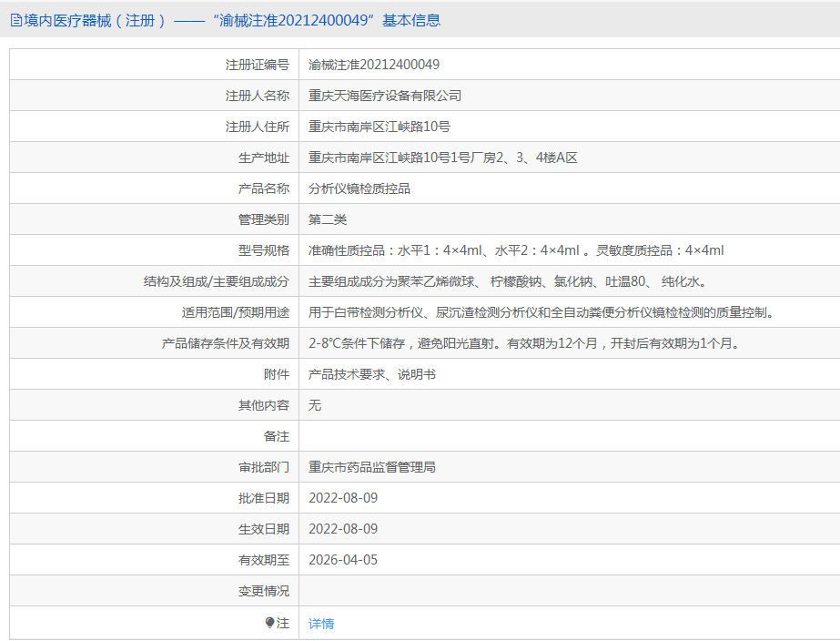840x641 pixels.
Task: Select the composition text 主要组成成分为聚苯乙烯微球
Action: coord(391,282)
